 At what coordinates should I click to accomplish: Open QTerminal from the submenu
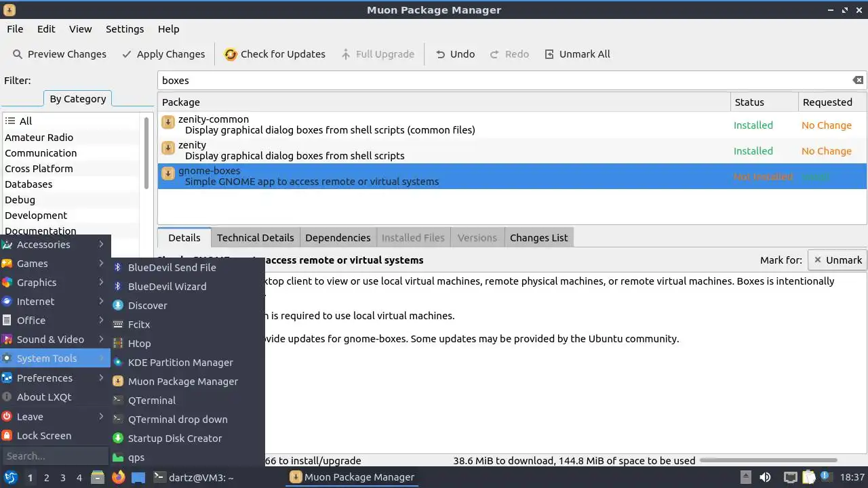point(188,401)
